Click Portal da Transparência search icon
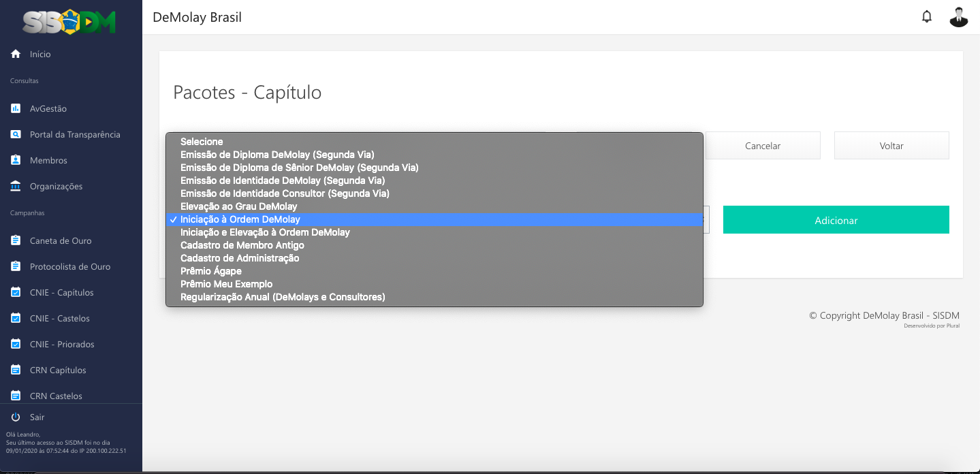This screenshot has width=980, height=474. (16, 134)
